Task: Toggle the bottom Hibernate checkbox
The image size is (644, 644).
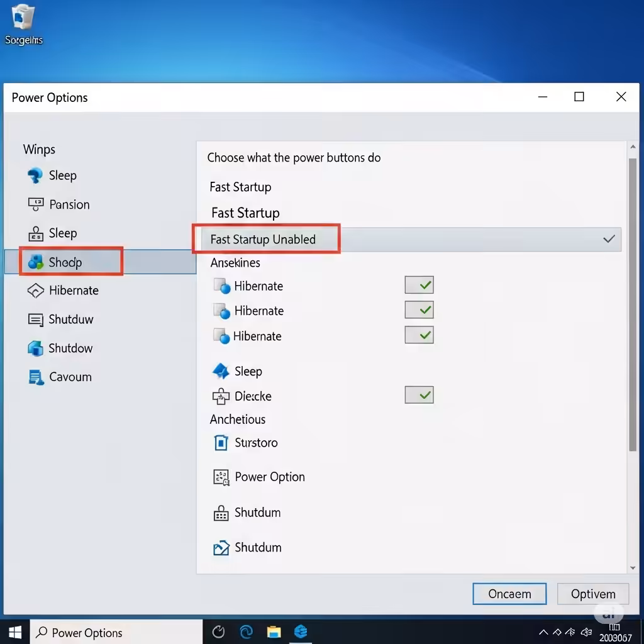Action: (x=419, y=335)
